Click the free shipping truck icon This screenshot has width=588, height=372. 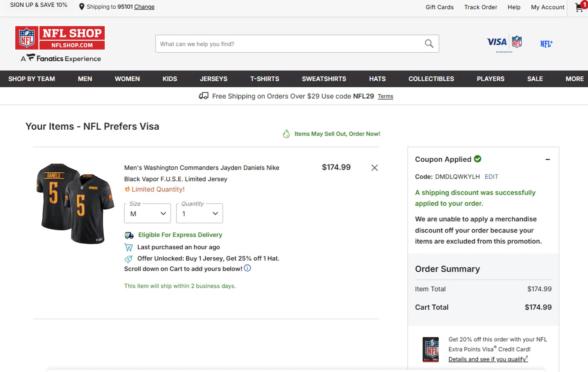tap(203, 96)
